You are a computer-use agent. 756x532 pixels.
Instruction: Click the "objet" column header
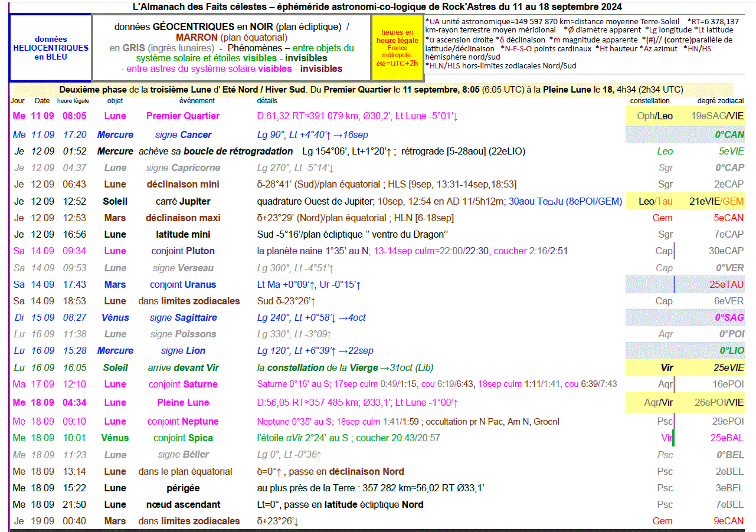click(x=114, y=101)
